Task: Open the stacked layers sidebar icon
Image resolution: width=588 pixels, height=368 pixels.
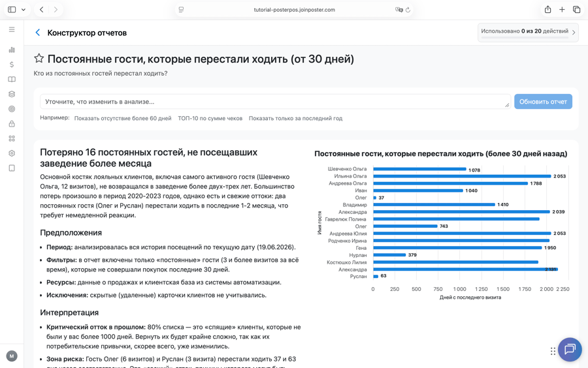Action: [x=12, y=94]
